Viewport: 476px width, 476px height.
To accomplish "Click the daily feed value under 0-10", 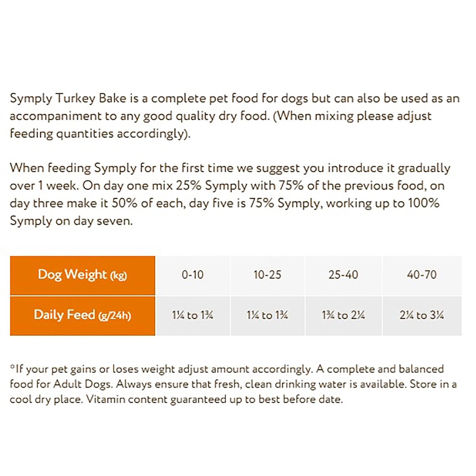I will [x=193, y=315].
